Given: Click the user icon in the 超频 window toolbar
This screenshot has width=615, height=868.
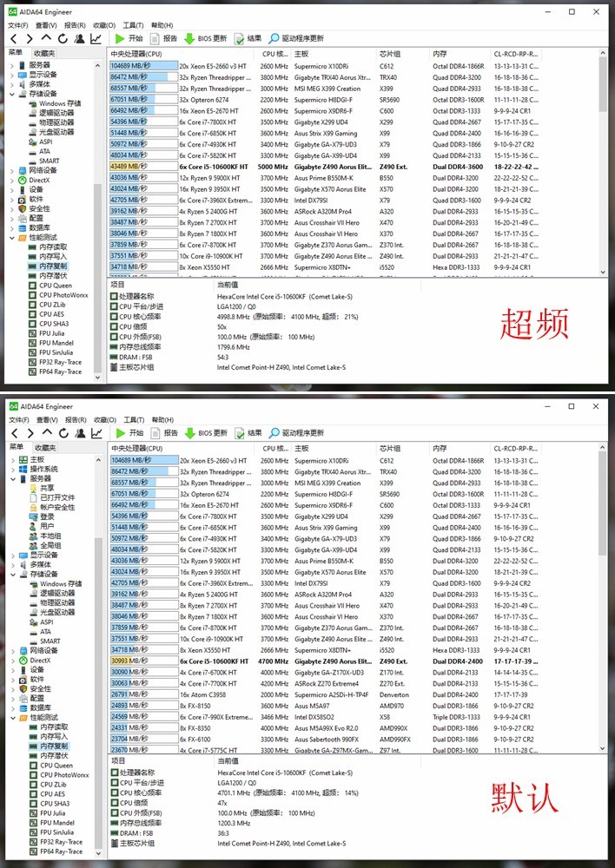Looking at the screenshot, I should click(79, 38).
